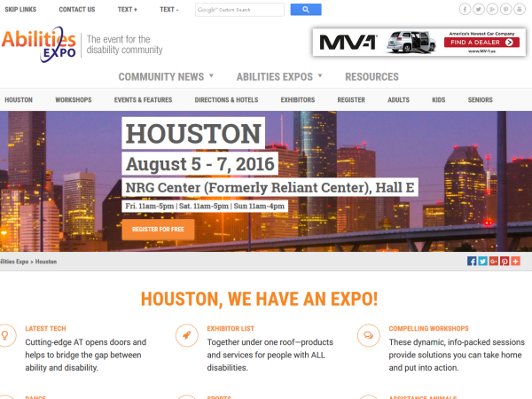Click the chat bubbles icon beside Compelling Workshops
The height and width of the screenshot is (399, 532).
click(x=369, y=335)
